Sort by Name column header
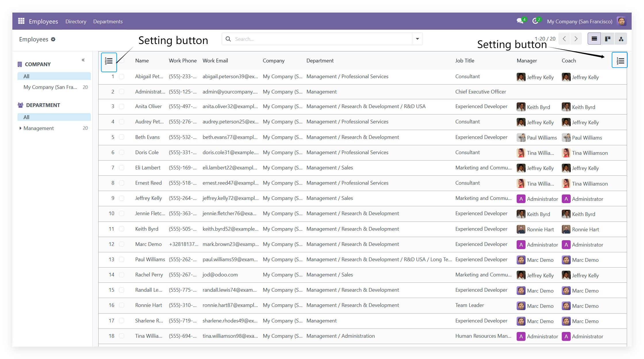This screenshot has width=644, height=359. click(142, 61)
